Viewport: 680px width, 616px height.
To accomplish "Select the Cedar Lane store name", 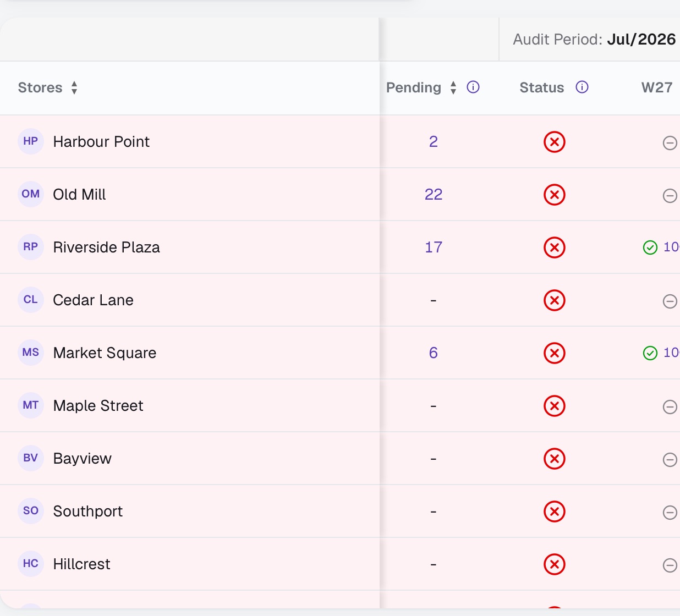I will (x=93, y=300).
